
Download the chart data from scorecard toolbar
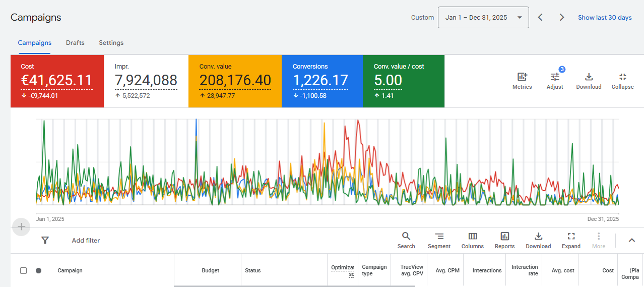589,81
